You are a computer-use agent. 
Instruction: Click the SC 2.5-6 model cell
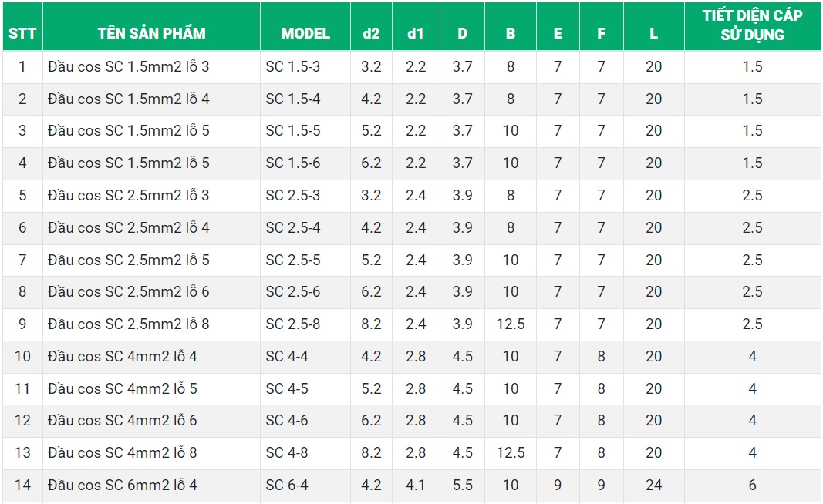292,292
